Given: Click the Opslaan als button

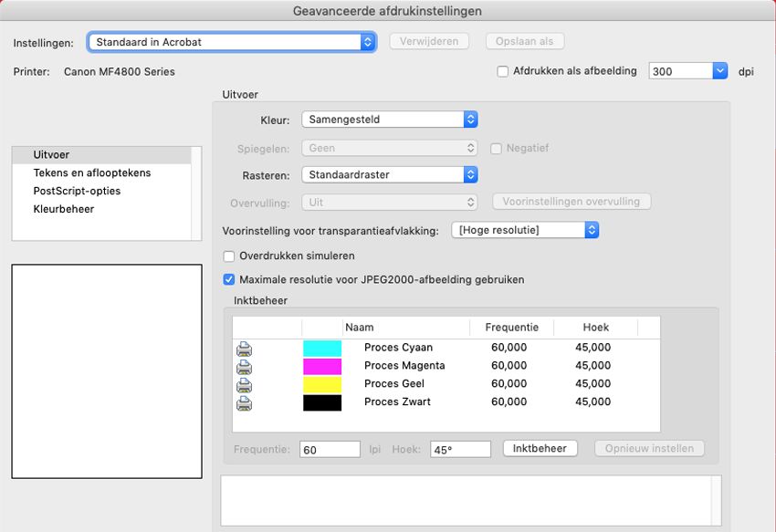Looking at the screenshot, I should pyautogui.click(x=525, y=42).
